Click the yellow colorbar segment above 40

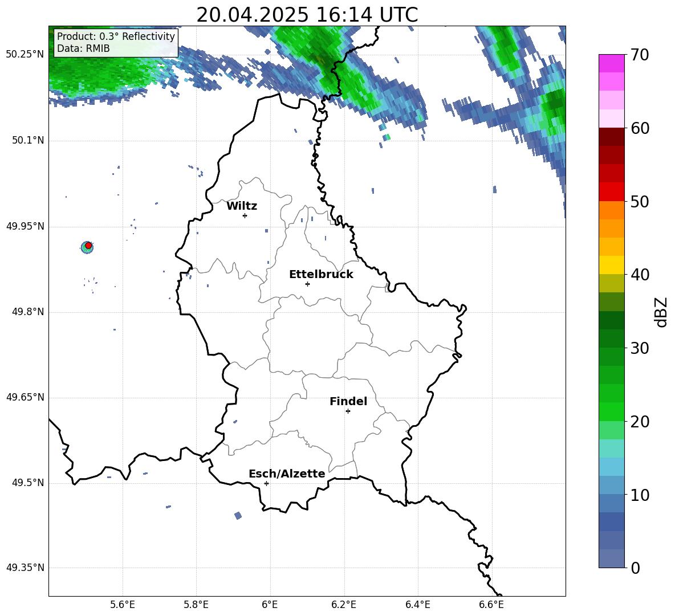[x=611, y=266]
